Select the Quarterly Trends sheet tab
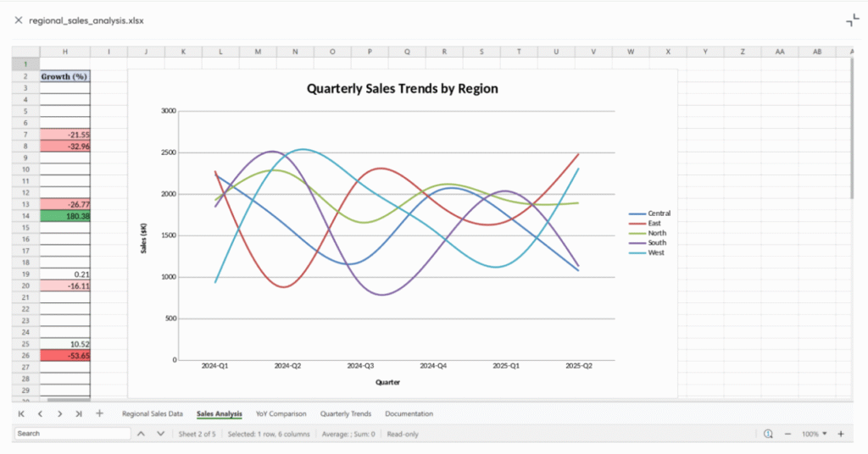This screenshot has height=454, width=868. (x=345, y=414)
